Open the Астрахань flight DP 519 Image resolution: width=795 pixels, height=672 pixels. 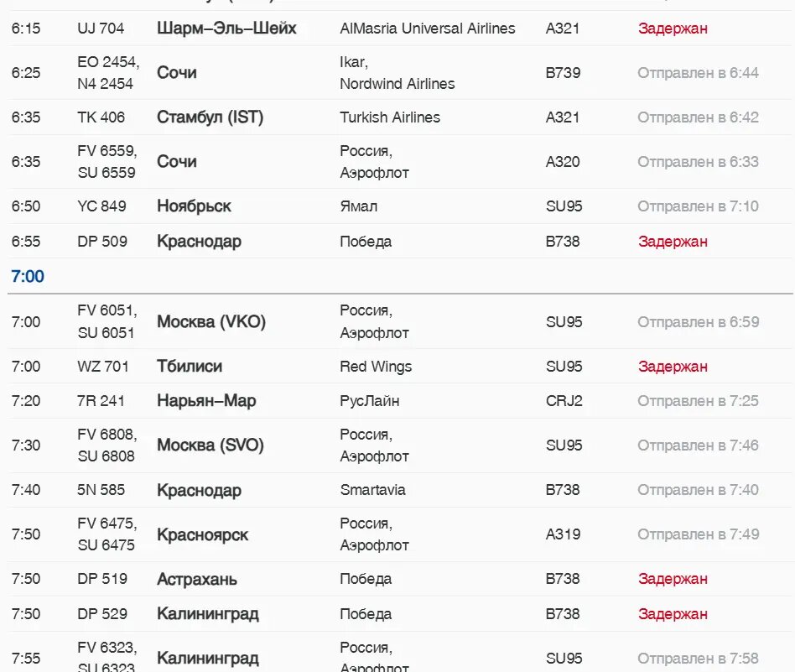(401, 579)
